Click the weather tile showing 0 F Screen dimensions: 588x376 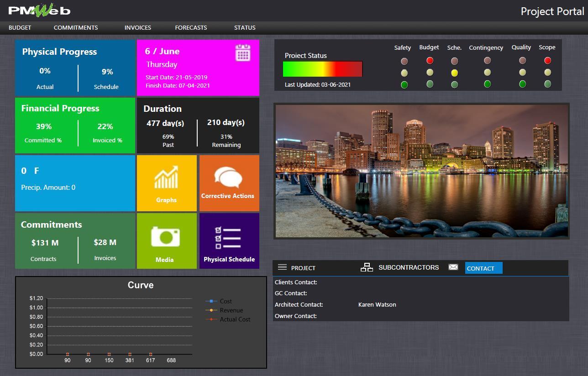(75, 183)
